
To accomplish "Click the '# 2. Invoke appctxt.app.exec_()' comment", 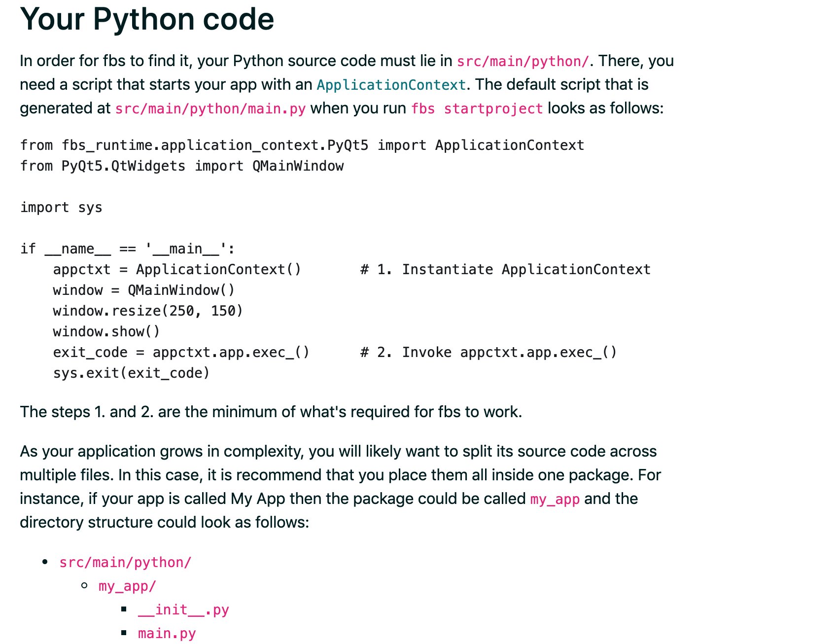I will coord(489,352).
